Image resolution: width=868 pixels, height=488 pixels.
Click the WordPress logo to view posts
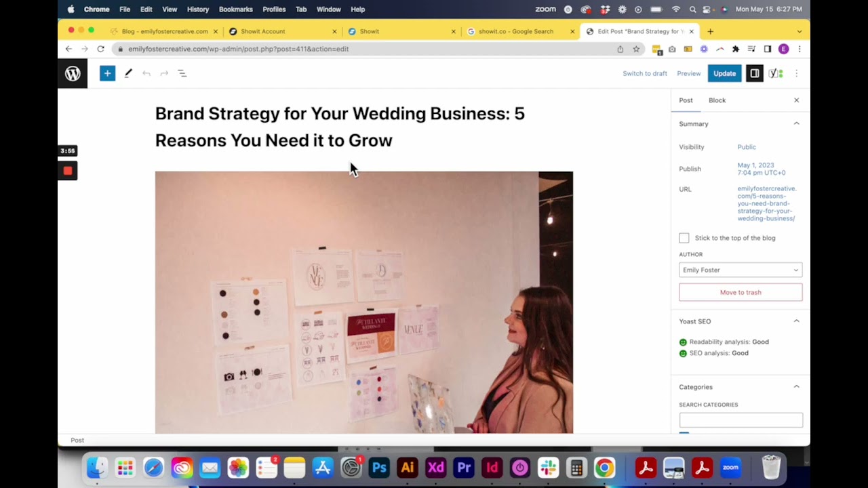73,73
